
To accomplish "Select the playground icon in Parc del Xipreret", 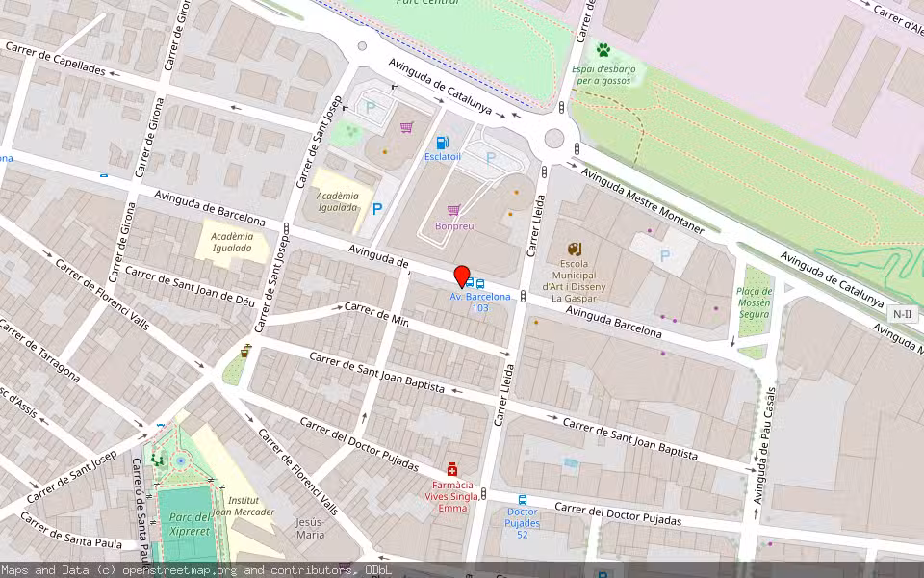I will 157,460.
